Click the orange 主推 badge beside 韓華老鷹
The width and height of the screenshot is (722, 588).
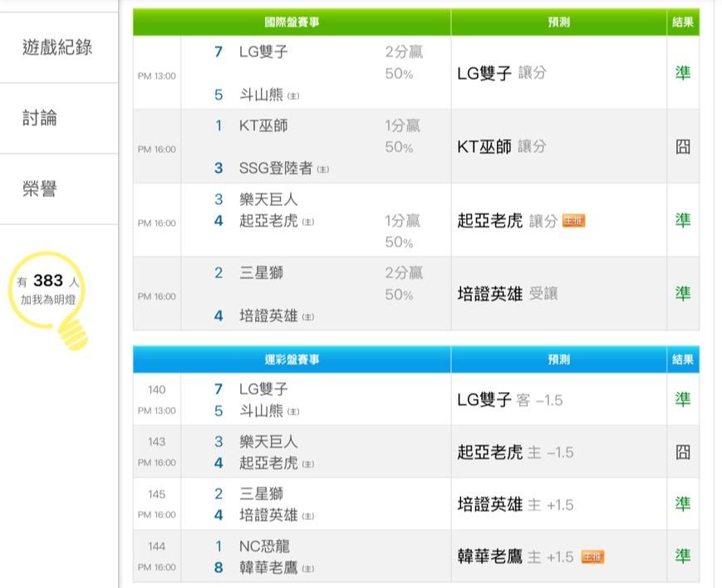pyautogui.click(x=592, y=556)
